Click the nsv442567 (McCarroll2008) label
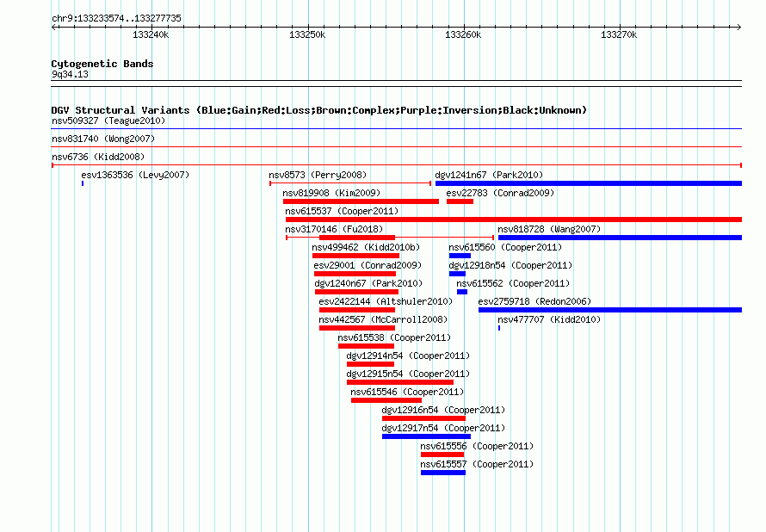This screenshot has height=532, width=766. click(383, 319)
